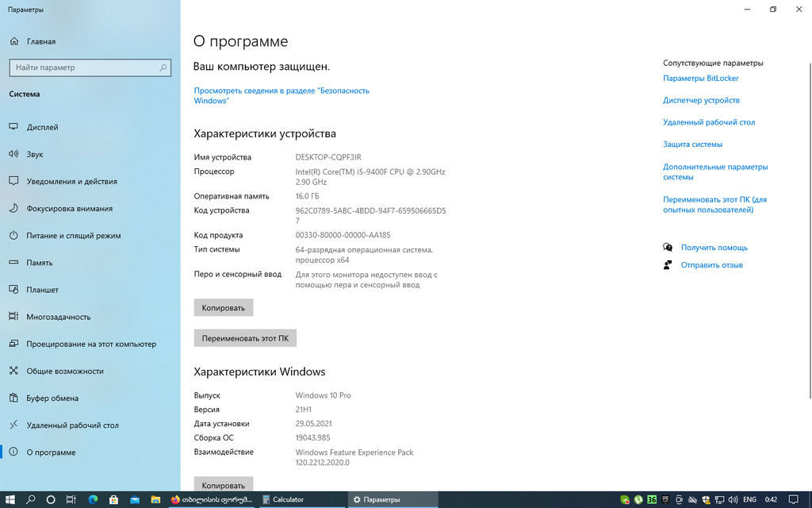The image size is (812, 508).
Task: Click Отправить отзыв link
Action: (x=711, y=265)
